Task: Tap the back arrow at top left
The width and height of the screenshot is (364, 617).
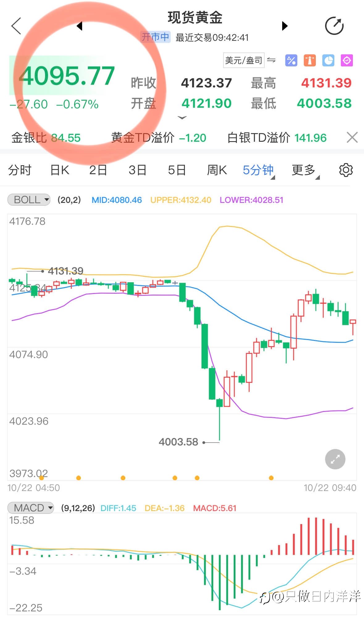Action: pos(16,26)
